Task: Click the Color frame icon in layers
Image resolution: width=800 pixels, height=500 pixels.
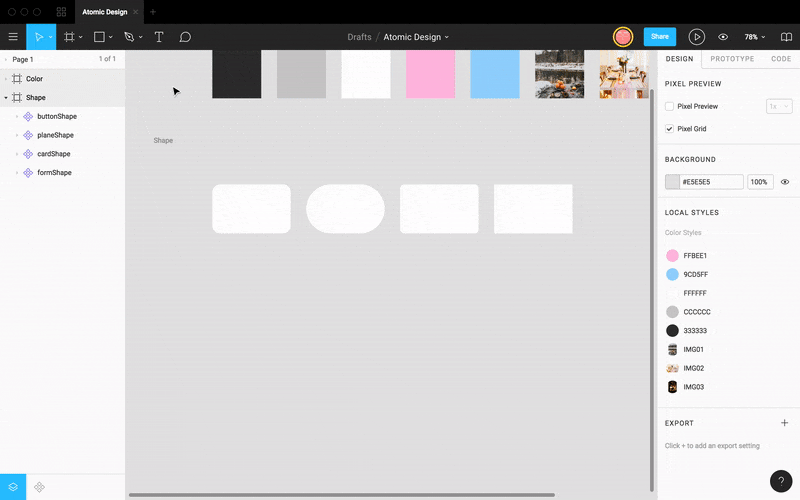Action: 17,79
